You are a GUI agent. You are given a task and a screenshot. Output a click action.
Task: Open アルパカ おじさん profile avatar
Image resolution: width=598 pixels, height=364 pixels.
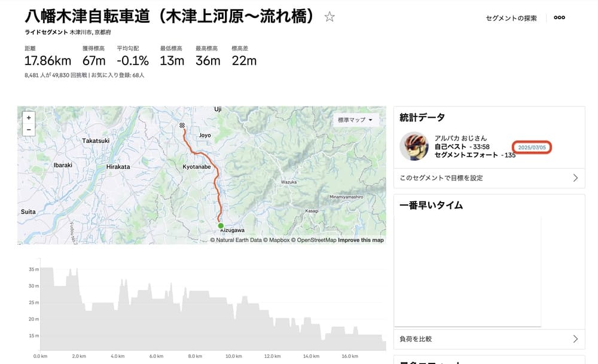point(414,146)
